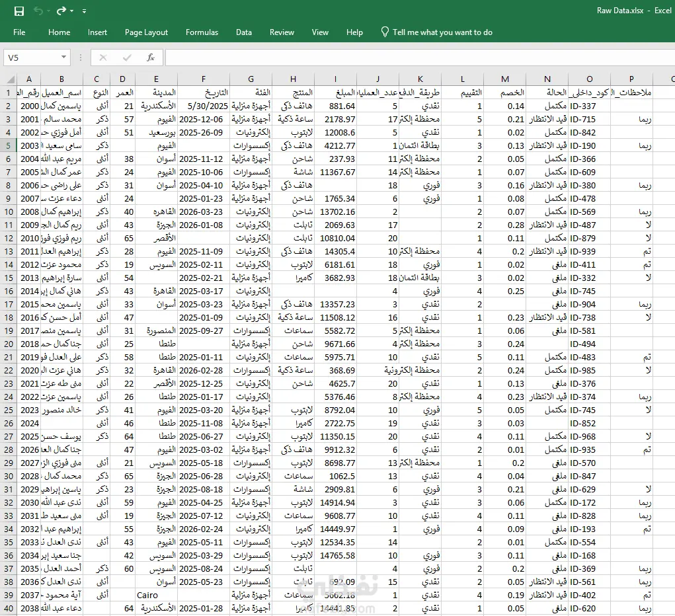Select row 40 header
The width and height of the screenshot is (675, 616).
coord(8,608)
